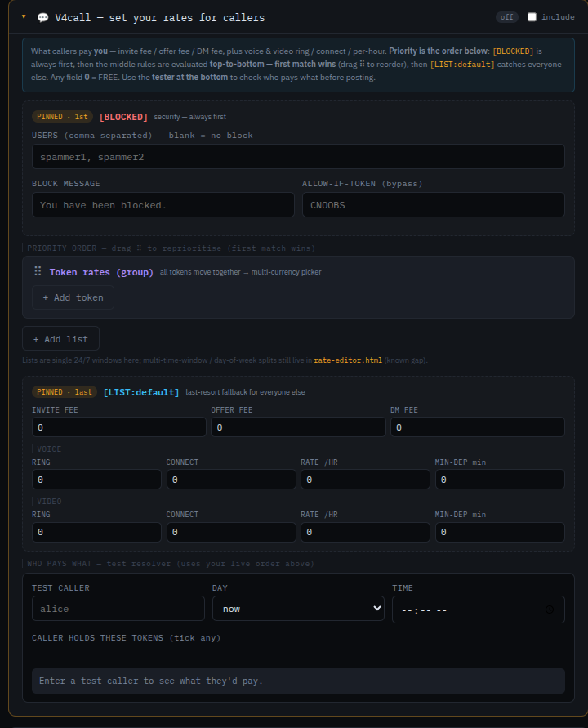Viewport: 588px width, 728px height.
Task: Click the VIDEO MIN-DEP min field
Action: [500, 532]
